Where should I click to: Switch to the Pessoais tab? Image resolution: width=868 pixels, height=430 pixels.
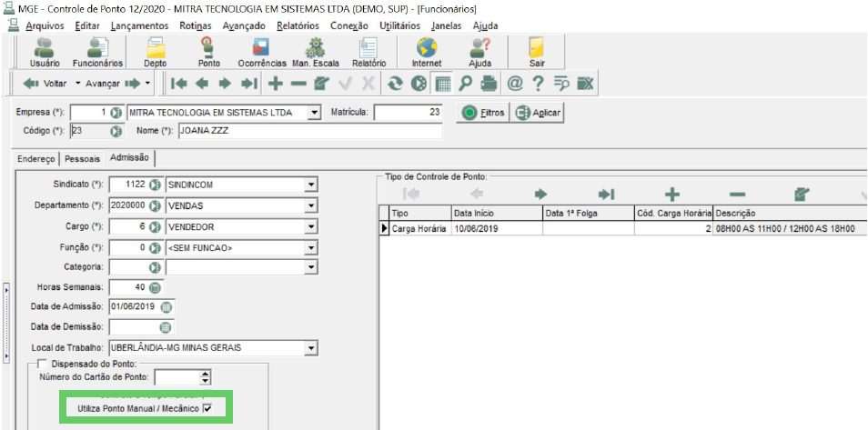tap(83, 159)
